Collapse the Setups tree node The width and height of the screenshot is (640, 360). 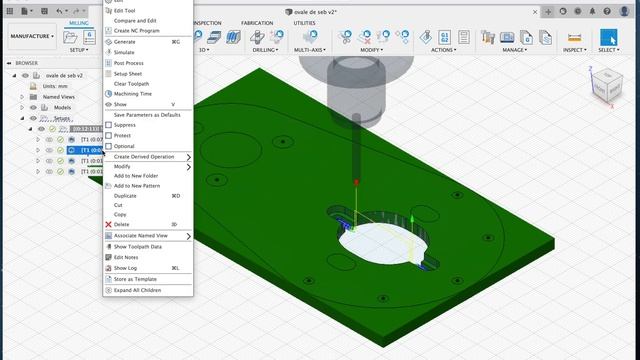point(22,118)
